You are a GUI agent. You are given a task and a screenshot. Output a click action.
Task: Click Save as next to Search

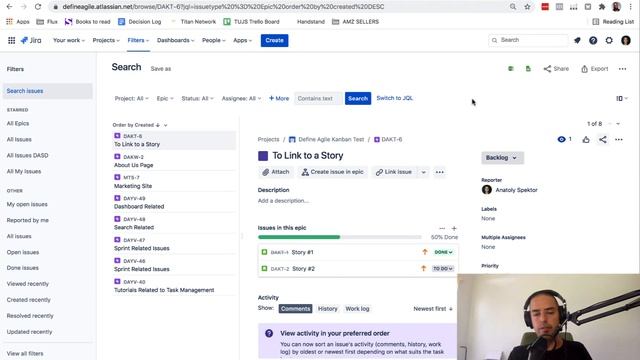click(x=161, y=69)
